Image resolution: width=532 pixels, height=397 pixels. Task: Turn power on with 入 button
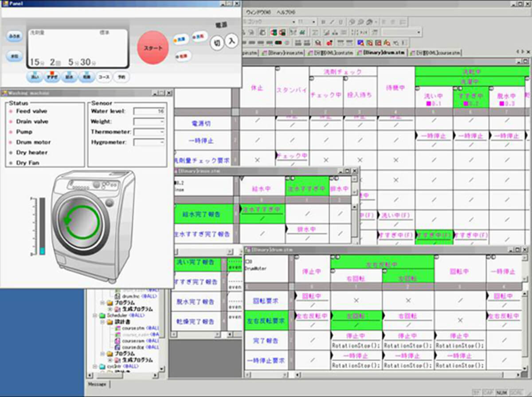231,41
